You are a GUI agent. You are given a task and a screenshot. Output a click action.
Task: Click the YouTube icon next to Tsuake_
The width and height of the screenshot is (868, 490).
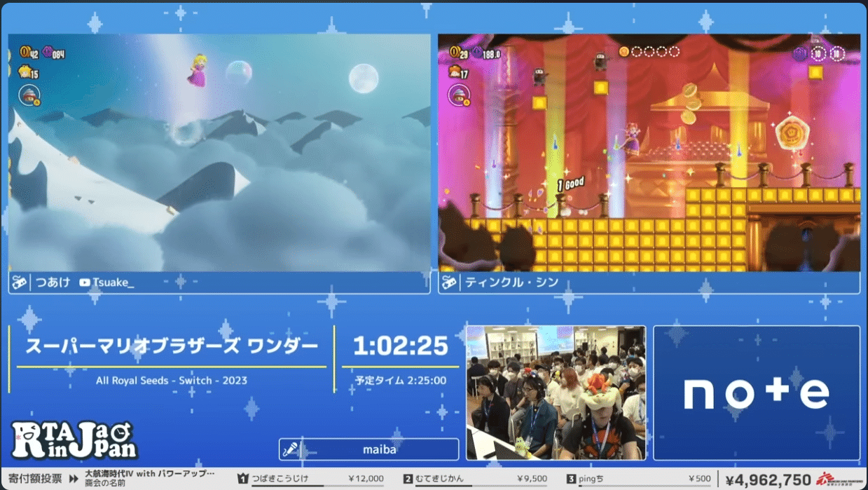point(85,283)
